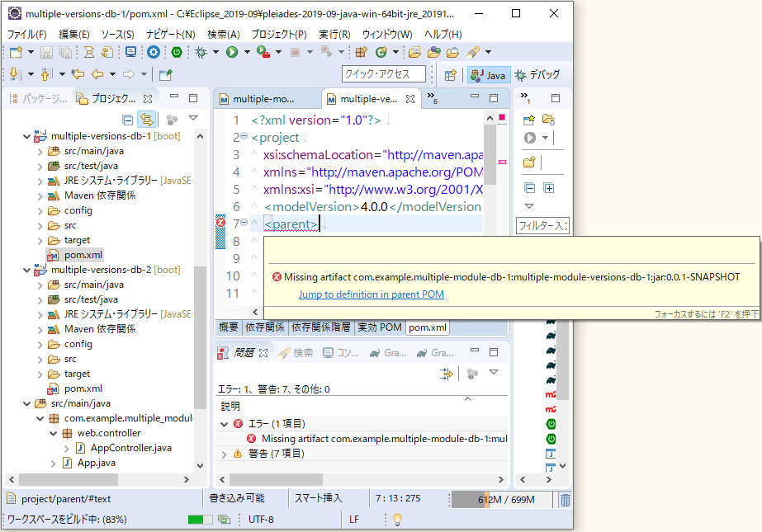
Task: Close the multiple-ve... editor tab
Action: [x=410, y=99]
